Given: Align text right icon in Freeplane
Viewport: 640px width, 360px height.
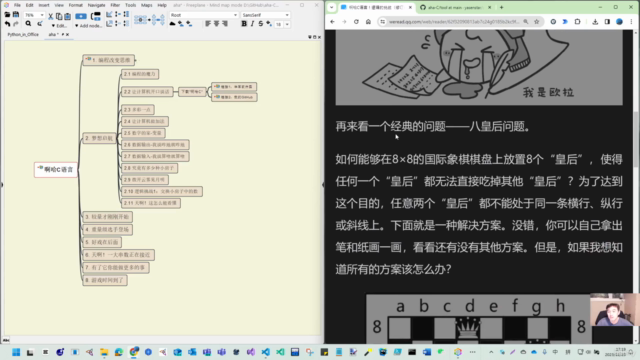Looking at the screenshot, I should point(225,24).
